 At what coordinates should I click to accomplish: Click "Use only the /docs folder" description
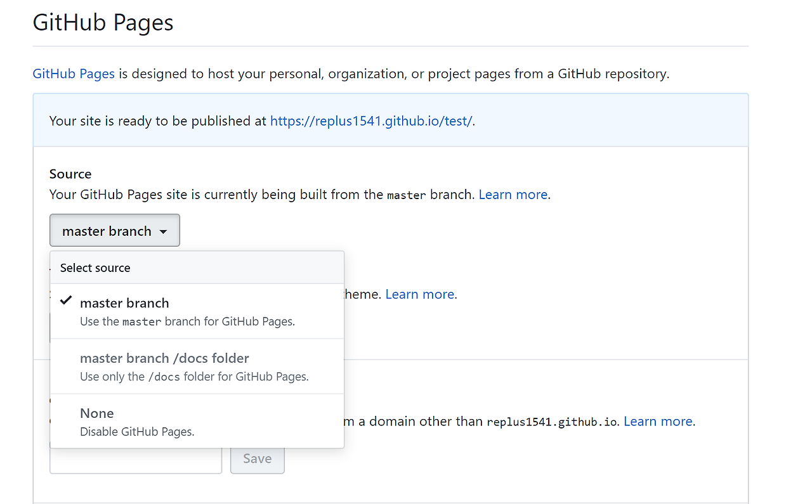point(194,377)
